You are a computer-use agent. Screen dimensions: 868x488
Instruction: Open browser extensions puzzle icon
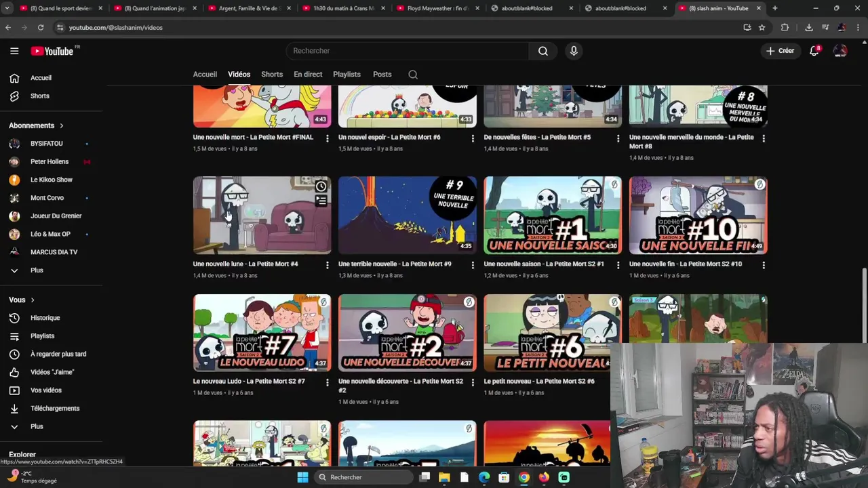(785, 28)
